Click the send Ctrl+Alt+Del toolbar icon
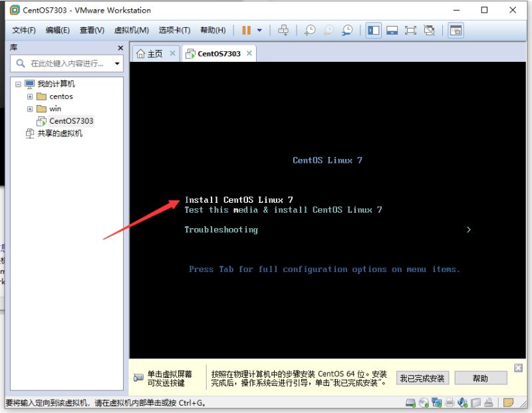Viewport: 532px width, 413px height. pyautogui.click(x=283, y=30)
